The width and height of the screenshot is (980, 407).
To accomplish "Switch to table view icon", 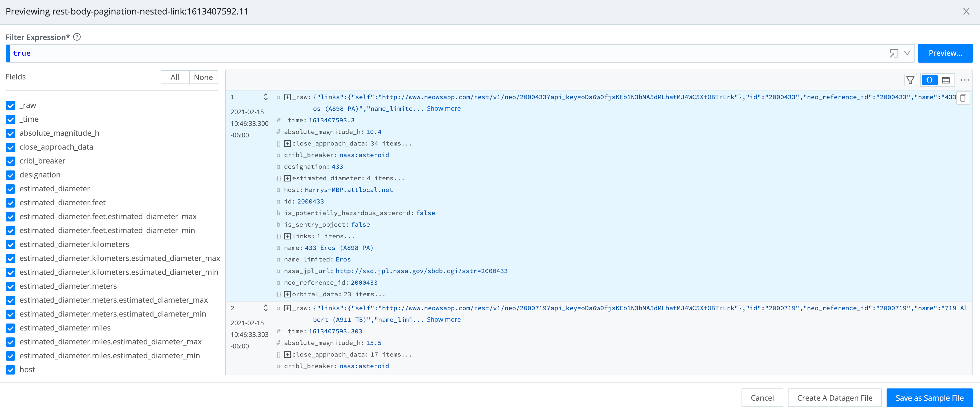I will pos(946,80).
